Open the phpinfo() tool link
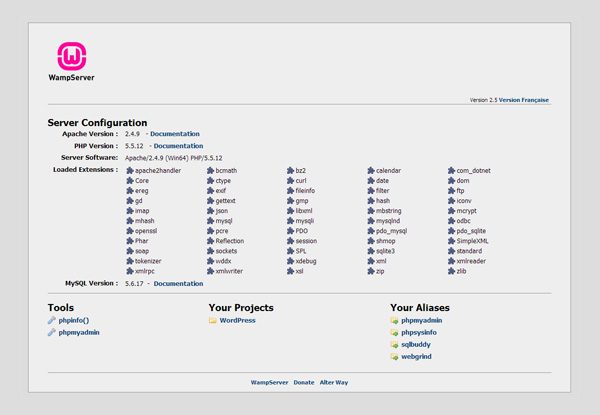This screenshot has height=415, width=600. coord(74,321)
